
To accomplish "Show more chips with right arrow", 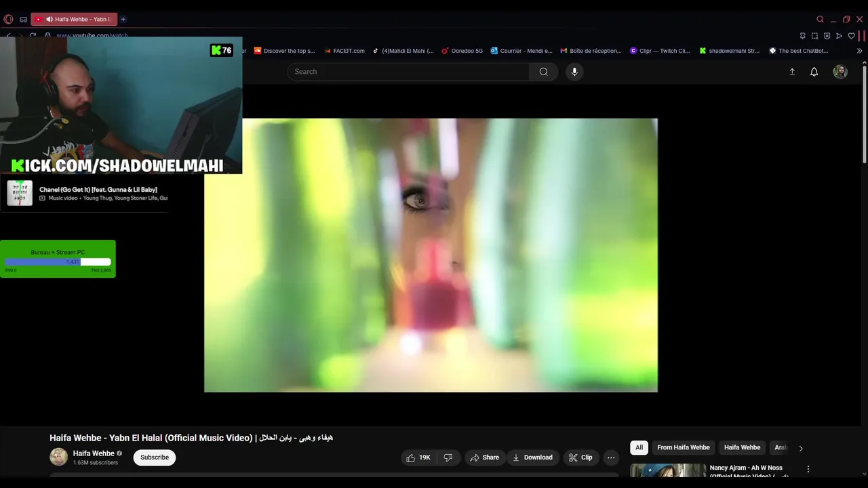I will 800,448.
